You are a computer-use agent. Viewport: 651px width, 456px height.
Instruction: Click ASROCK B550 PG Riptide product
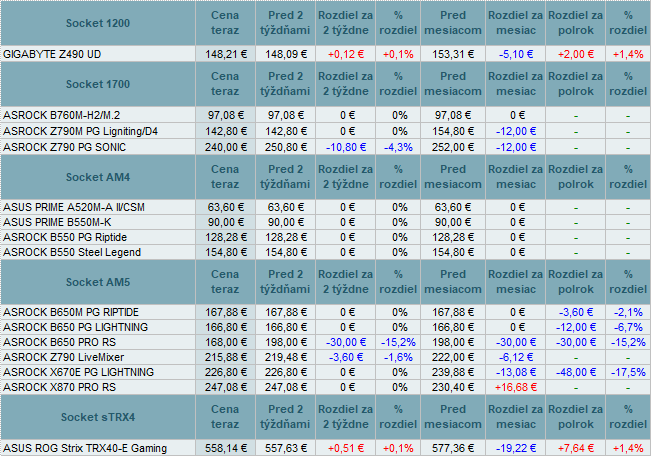pyautogui.click(x=67, y=238)
